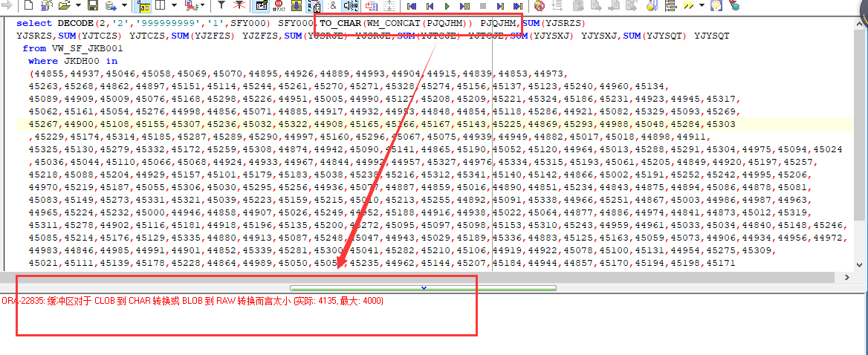The width and height of the screenshot is (868, 355).
Task: Apply the funnel filter tool
Action: tap(221, 5)
